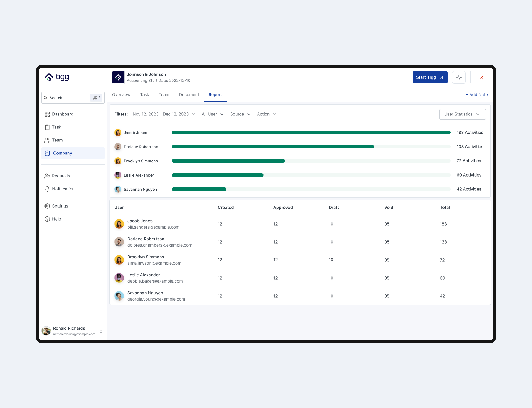Viewport: 532px width, 408px height.
Task: Open the User Statistics dropdown
Action: point(463,114)
